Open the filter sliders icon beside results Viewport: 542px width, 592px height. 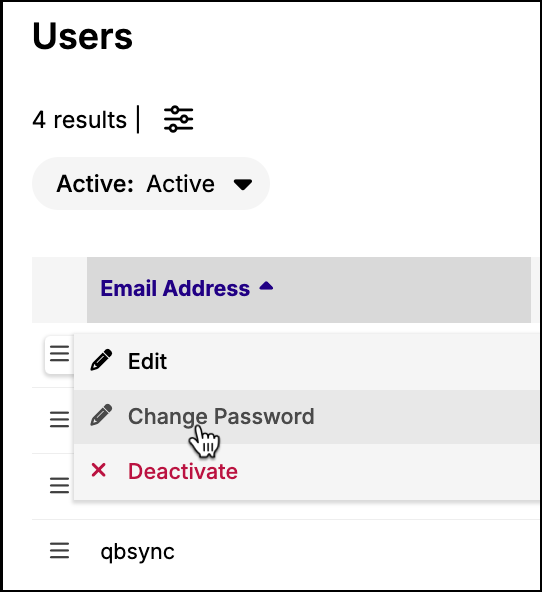[x=179, y=119]
